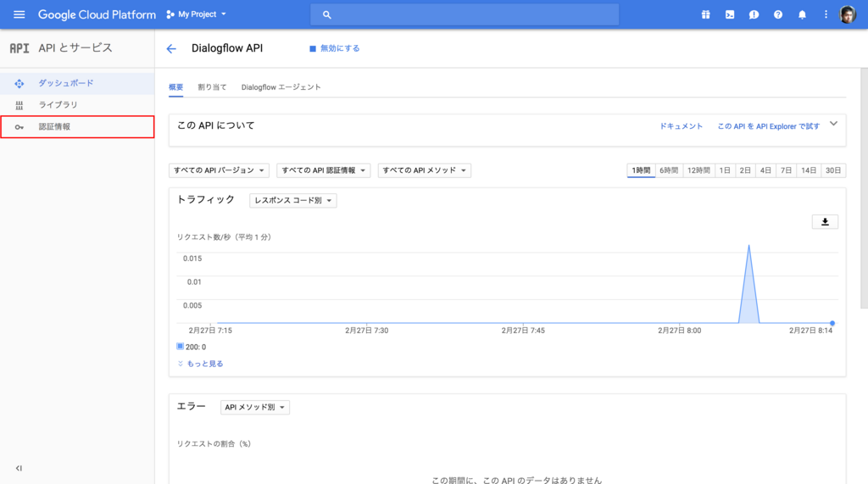The image size is (868, 484).
Task: Select 12時間 time range
Action: (x=698, y=170)
